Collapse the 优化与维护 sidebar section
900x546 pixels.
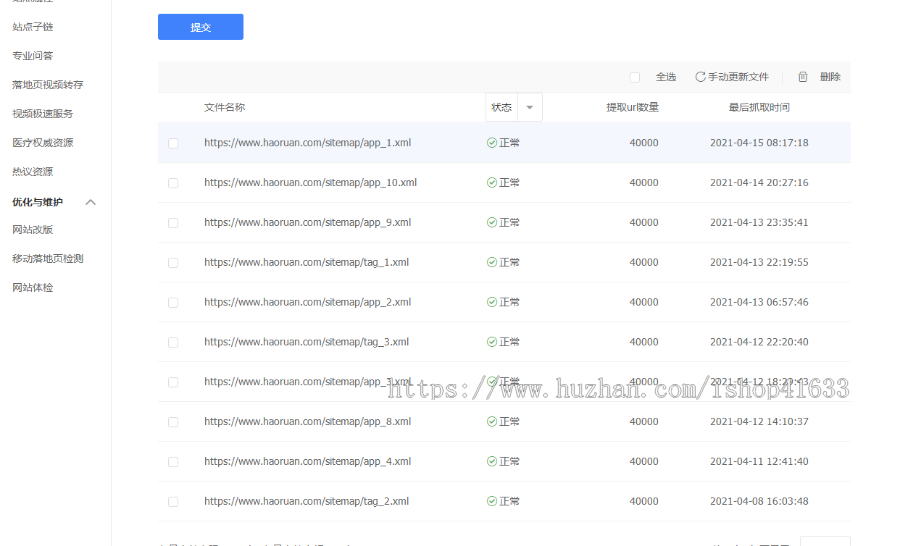pos(91,202)
